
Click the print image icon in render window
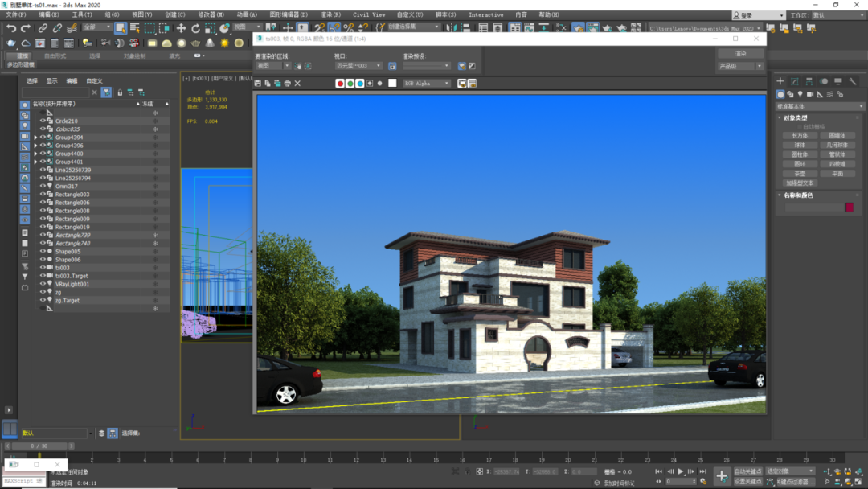(x=287, y=83)
